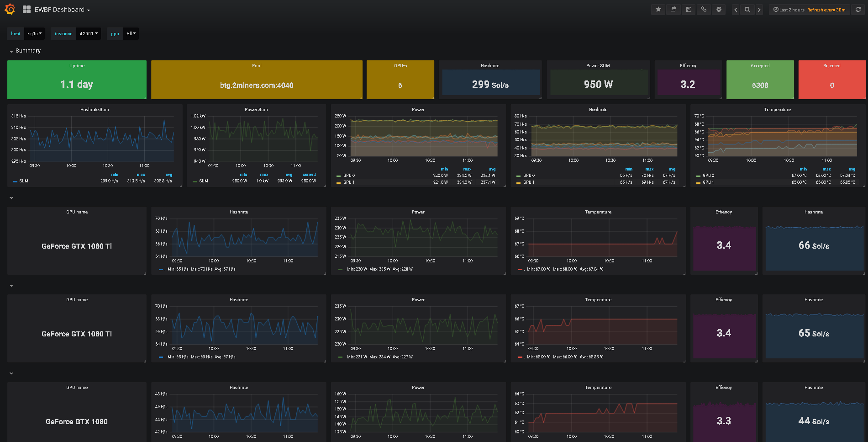Click the Grafana logo menu icon
Screen dimensions: 868x442
tap(10, 9)
